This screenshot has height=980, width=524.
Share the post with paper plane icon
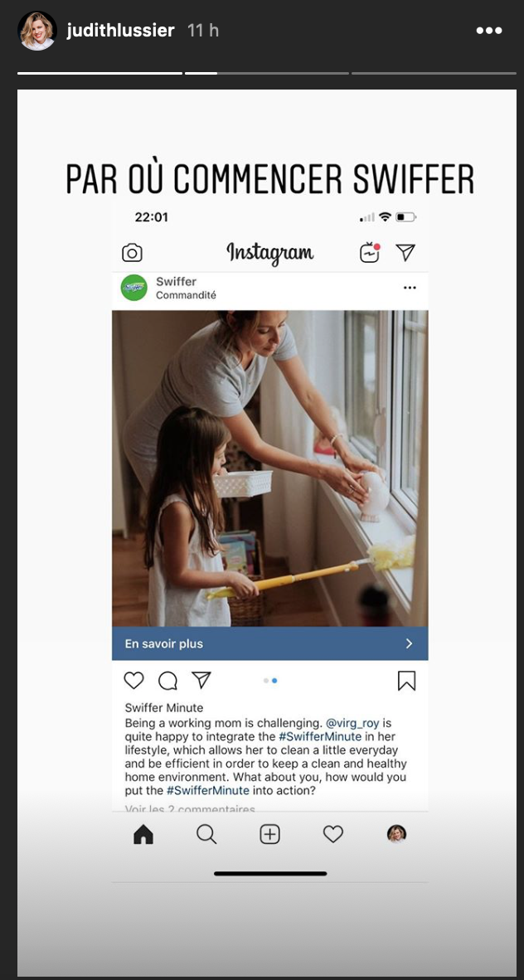(201, 680)
